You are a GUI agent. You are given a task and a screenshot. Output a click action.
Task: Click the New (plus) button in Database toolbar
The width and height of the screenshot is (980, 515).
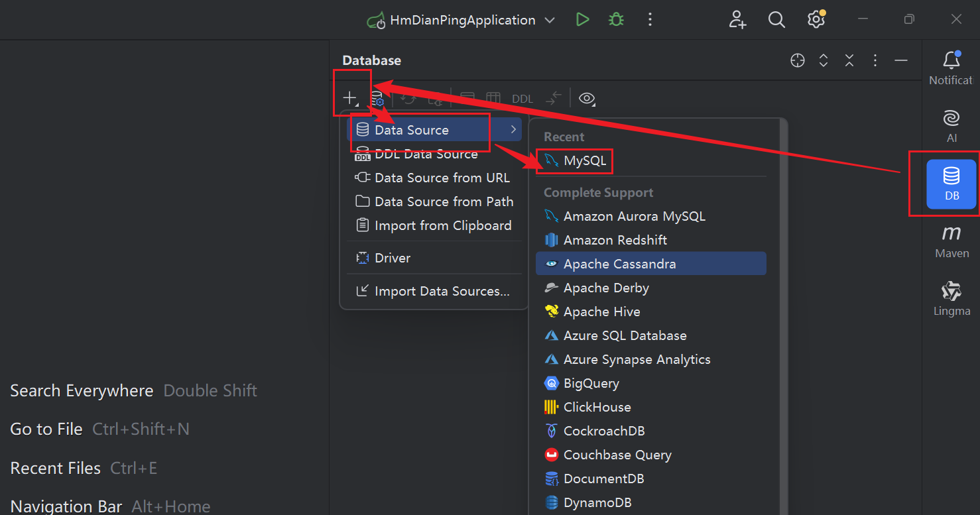click(349, 98)
